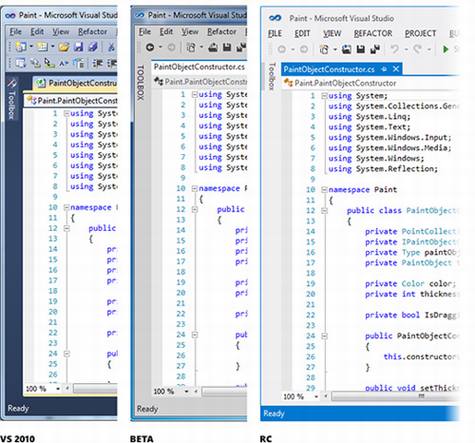Click the Undo arrow in RC toolbar

click(x=395, y=49)
